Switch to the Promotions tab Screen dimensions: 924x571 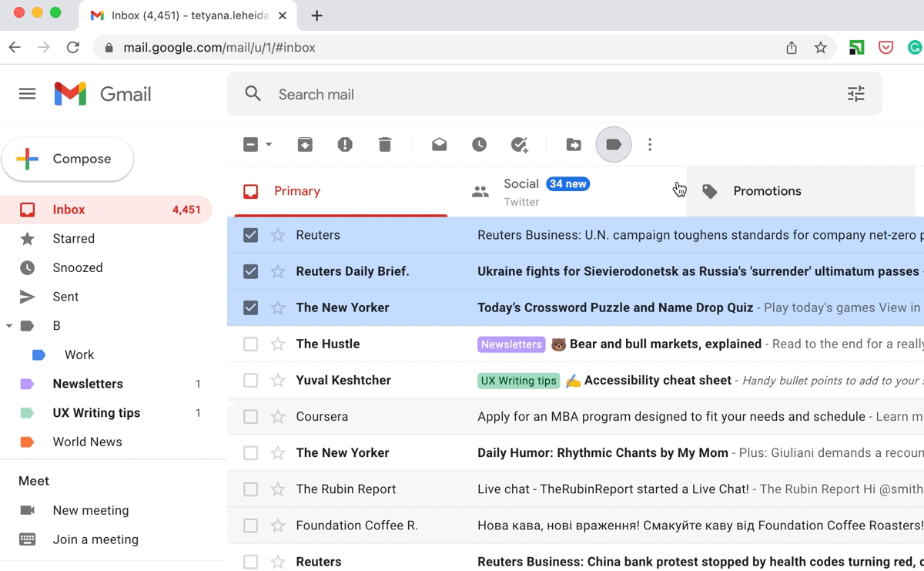coord(801,191)
